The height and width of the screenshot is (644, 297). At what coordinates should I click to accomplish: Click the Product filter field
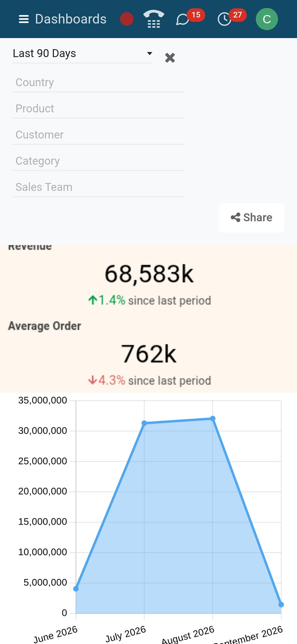[x=99, y=109]
